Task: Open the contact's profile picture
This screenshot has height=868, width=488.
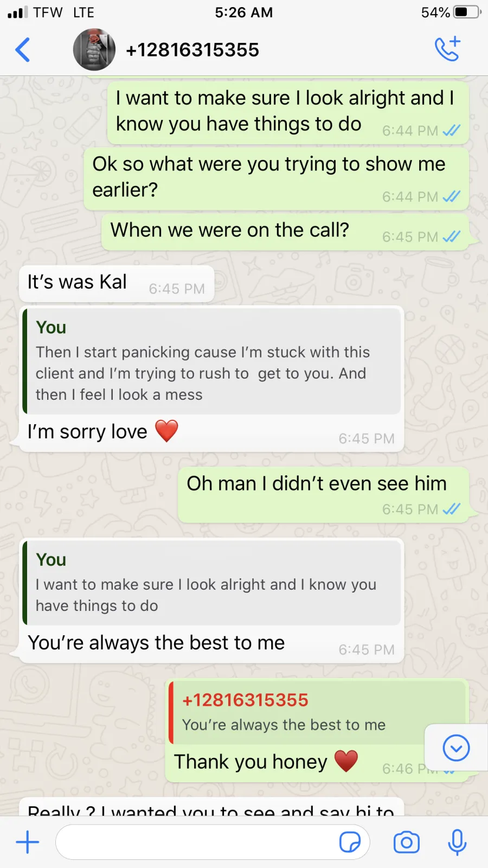Action: pyautogui.click(x=94, y=50)
